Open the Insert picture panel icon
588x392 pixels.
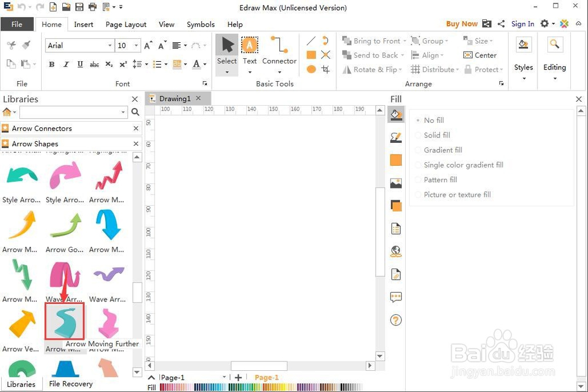click(396, 183)
